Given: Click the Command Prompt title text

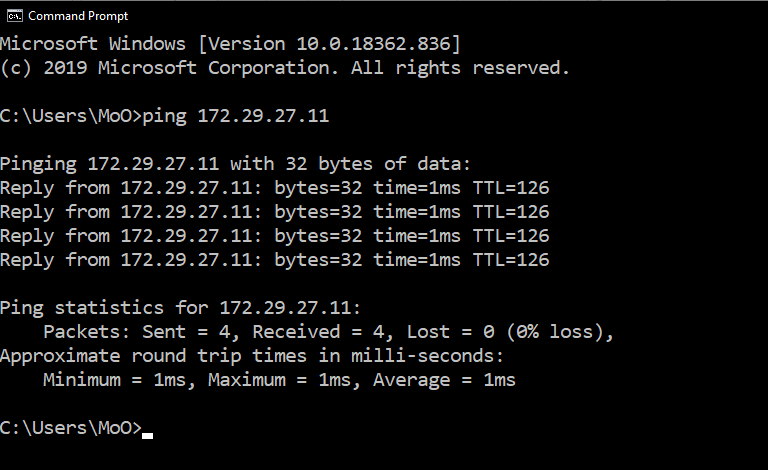Looking at the screenshot, I should pos(78,16).
